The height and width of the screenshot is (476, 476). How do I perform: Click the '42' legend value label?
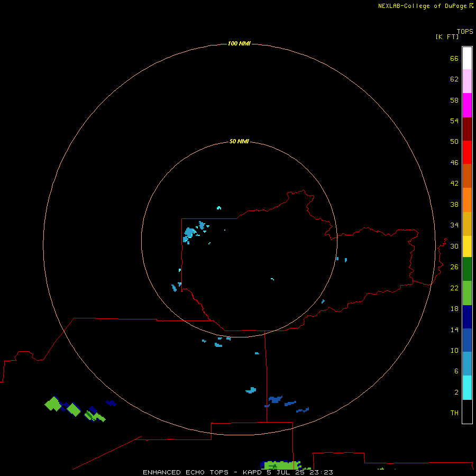454,184
